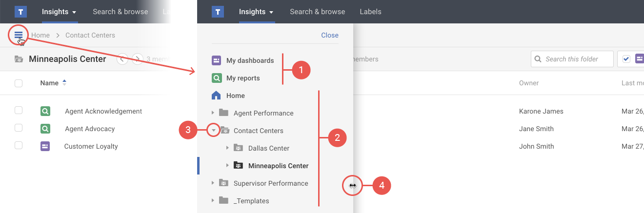Close the navigation panel via Close link
The width and height of the screenshot is (644, 213).
329,35
